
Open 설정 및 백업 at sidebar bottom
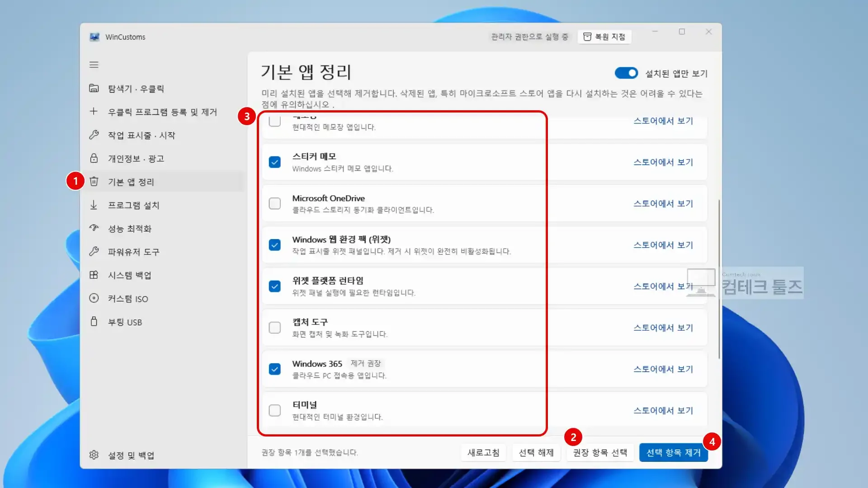(163, 455)
